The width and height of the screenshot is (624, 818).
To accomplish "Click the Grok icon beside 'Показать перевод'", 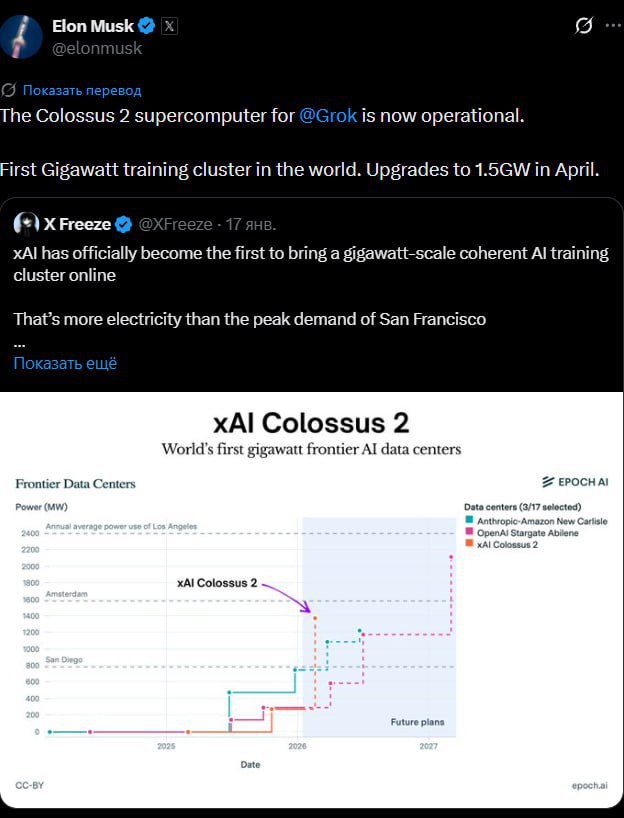I will [x=9, y=90].
